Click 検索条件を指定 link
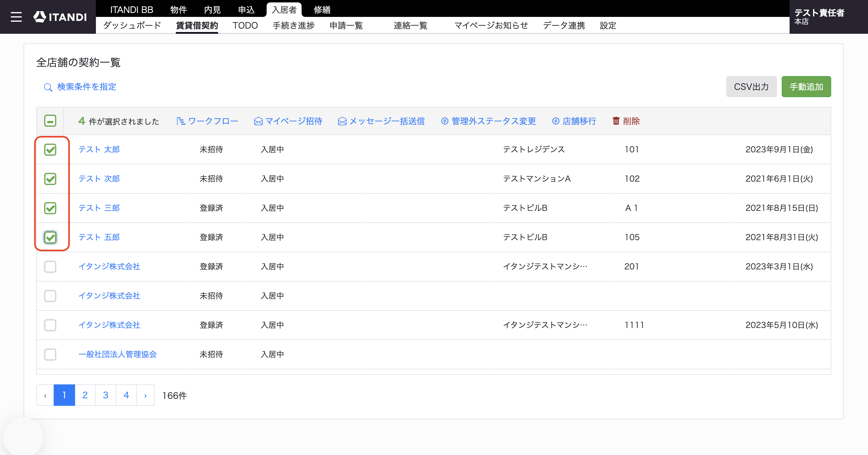The image size is (868, 455). click(87, 87)
